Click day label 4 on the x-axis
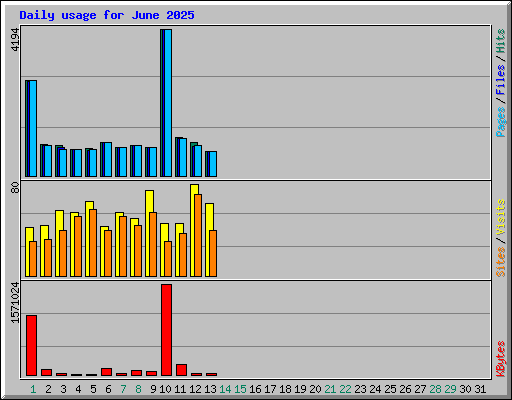 (x=78, y=389)
